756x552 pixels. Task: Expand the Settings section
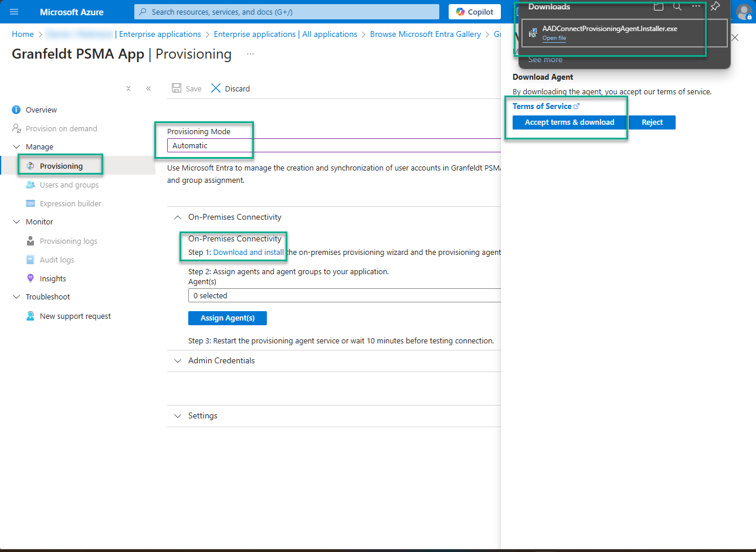click(202, 416)
